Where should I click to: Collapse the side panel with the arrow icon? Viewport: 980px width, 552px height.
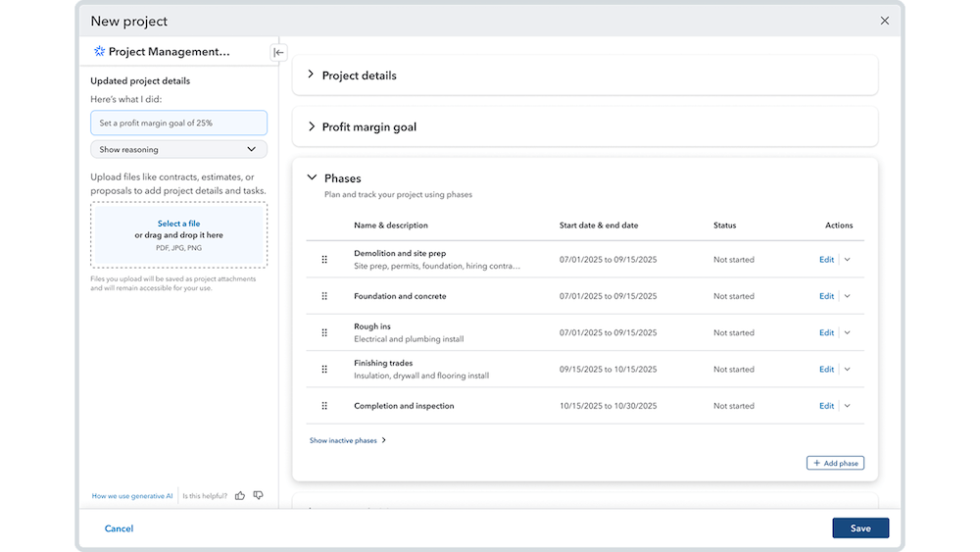278,53
